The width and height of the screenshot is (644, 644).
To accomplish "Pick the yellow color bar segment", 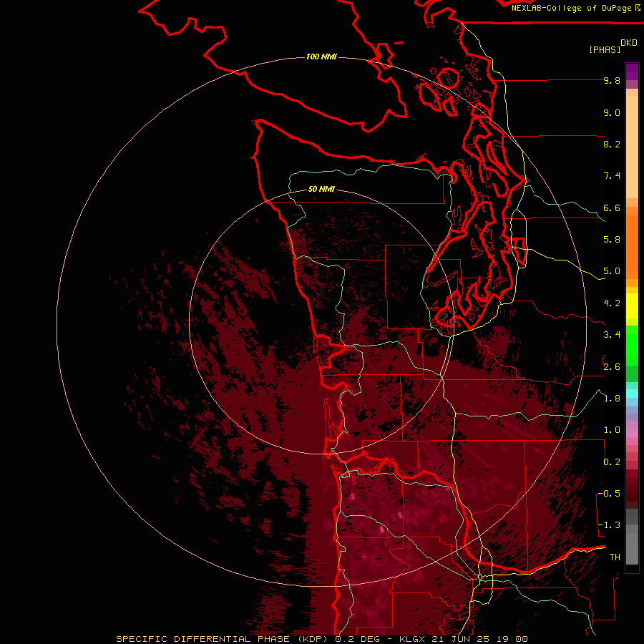I will pyautogui.click(x=632, y=306).
